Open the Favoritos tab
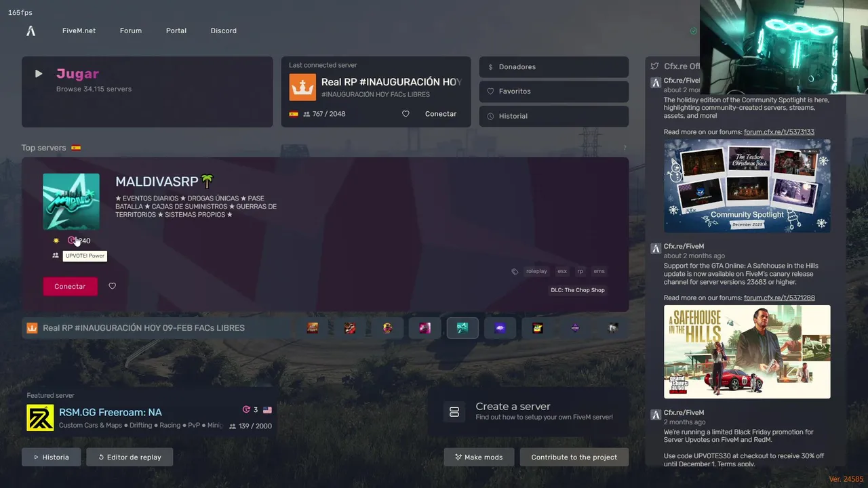 [554, 91]
